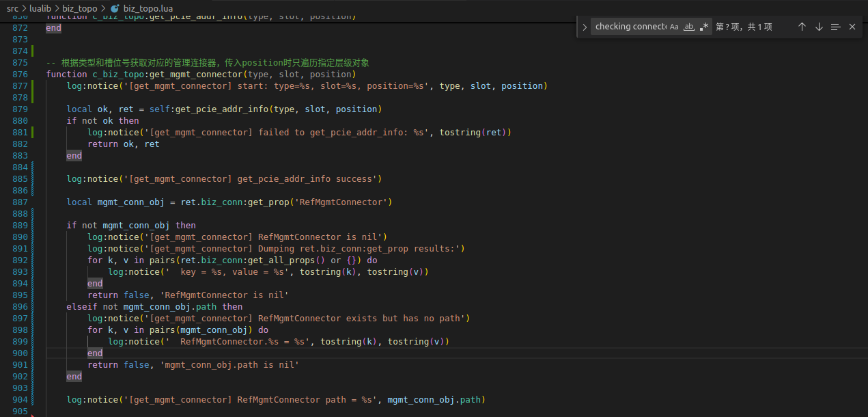Click the find input containing 'checking connect'
This screenshot has width=868, height=417.
tap(630, 27)
